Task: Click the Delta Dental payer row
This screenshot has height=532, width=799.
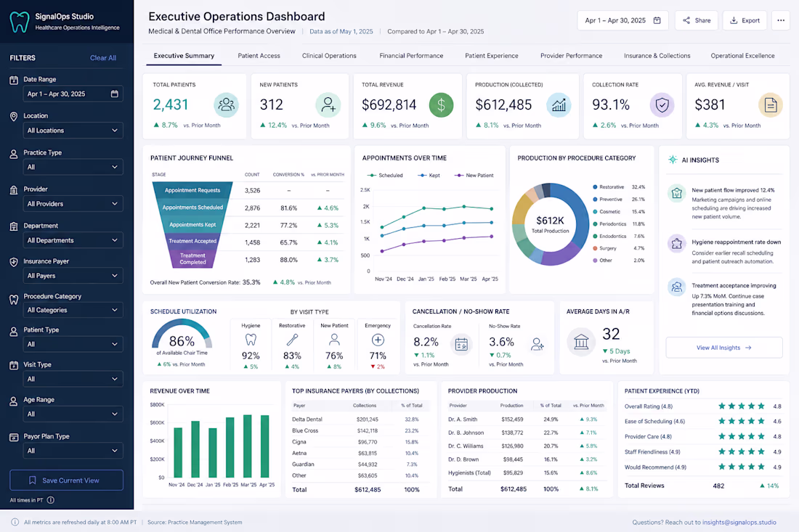Action: pyautogui.click(x=361, y=420)
